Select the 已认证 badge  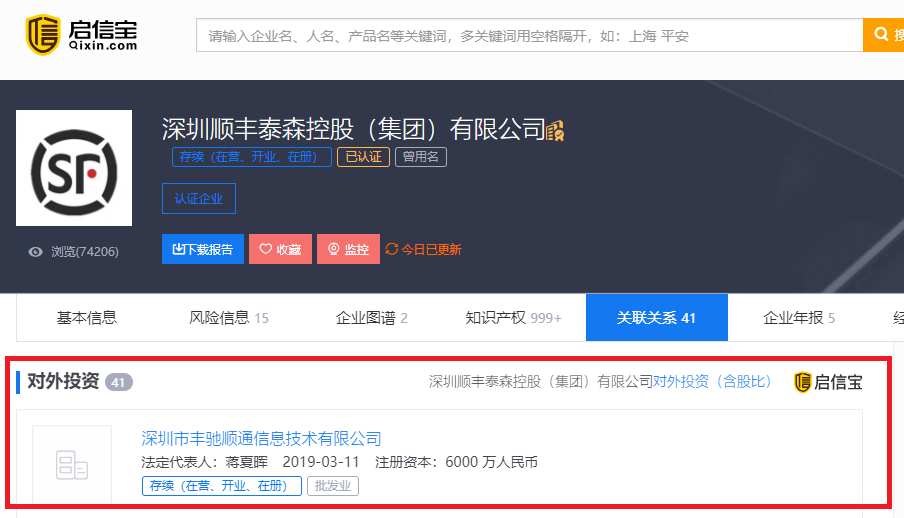pyautogui.click(x=363, y=157)
